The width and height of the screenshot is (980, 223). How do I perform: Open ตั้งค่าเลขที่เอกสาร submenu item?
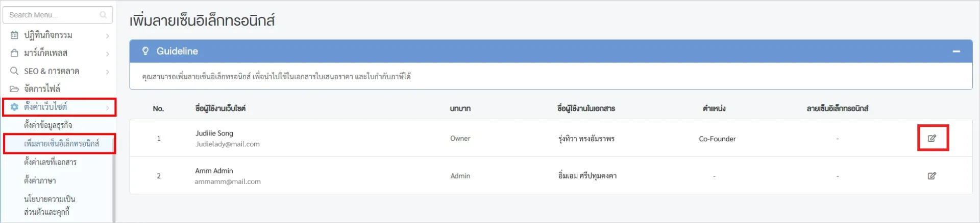[x=50, y=162]
